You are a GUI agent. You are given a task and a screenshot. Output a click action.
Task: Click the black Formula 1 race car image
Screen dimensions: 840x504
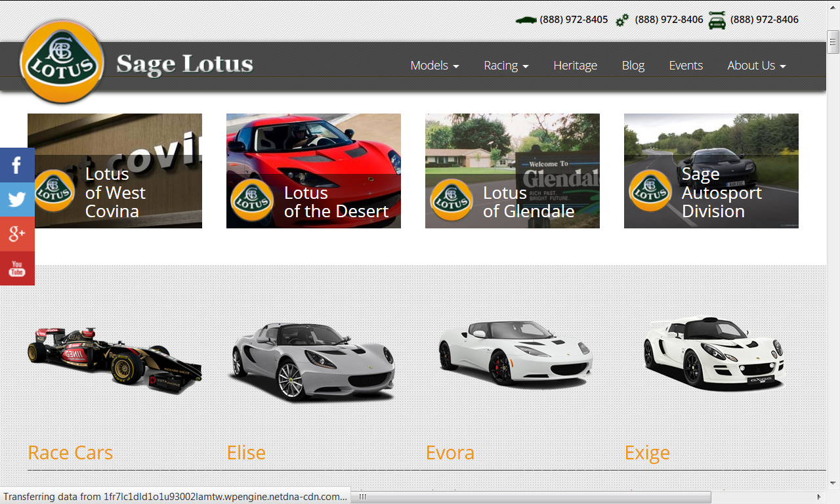[x=115, y=360]
